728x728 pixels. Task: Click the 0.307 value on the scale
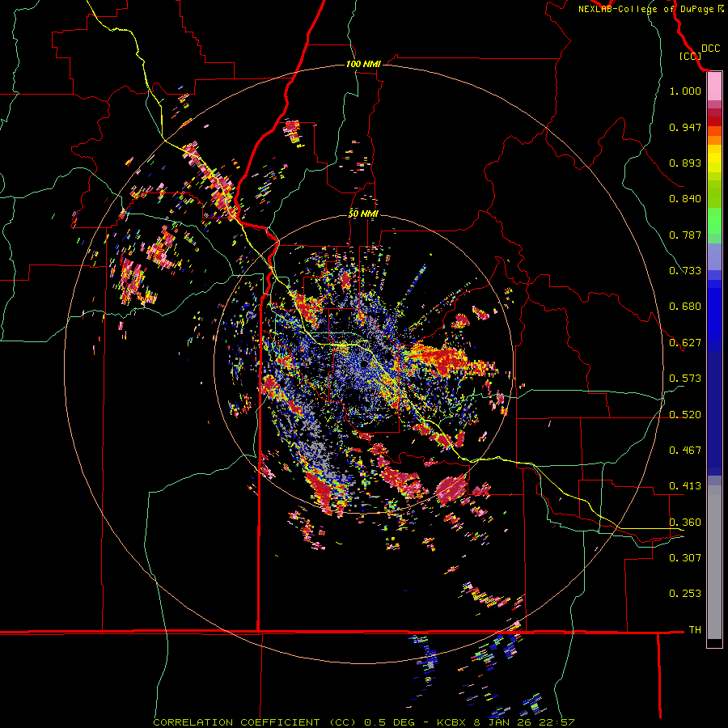coord(685,558)
